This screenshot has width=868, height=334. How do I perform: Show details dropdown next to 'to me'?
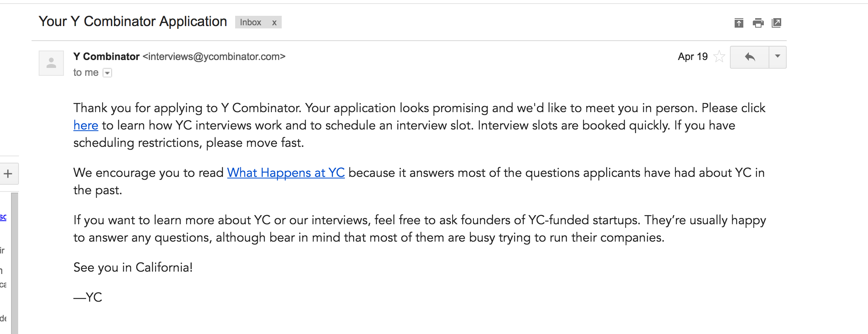point(107,73)
